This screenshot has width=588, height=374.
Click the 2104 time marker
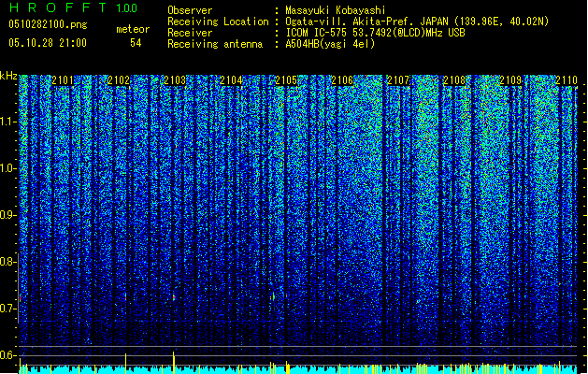tap(231, 80)
